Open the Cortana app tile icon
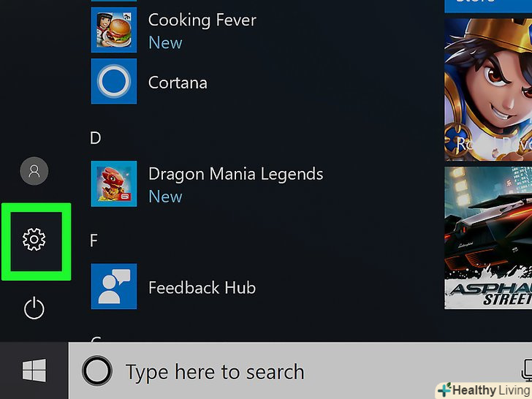Viewport: 532px width, 399px height. [114, 81]
